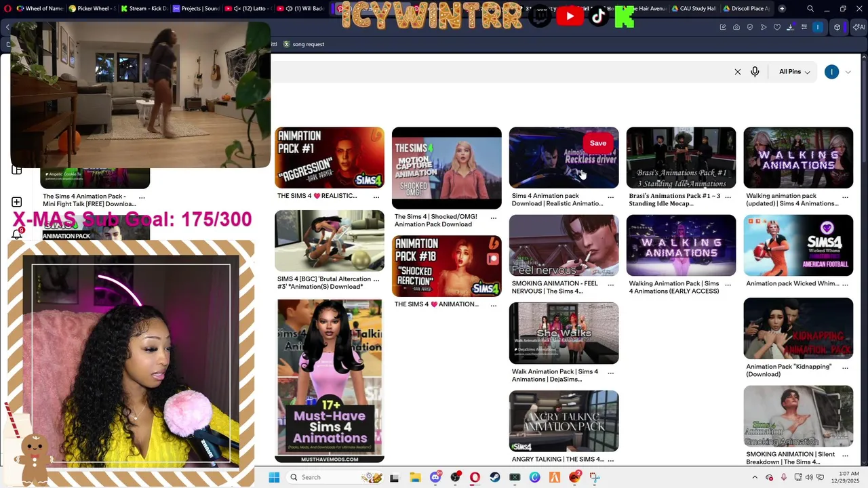The image size is (868, 488).
Task: Open the Aggression Animation Pack #1 thumbnail
Action: tap(330, 157)
